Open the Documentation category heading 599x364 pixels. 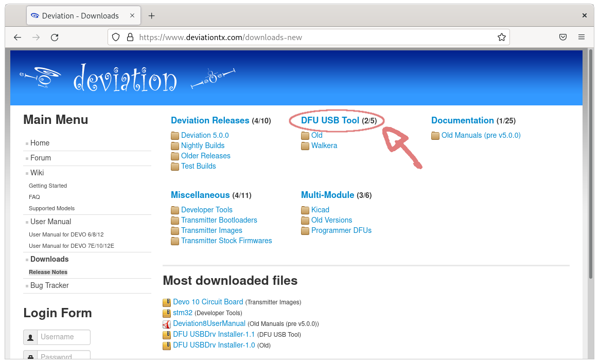click(x=463, y=120)
